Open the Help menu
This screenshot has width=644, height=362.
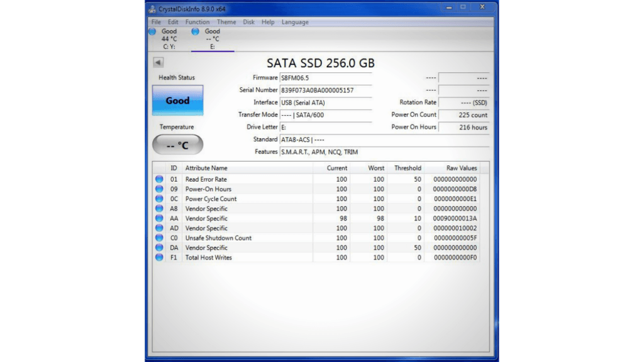(x=268, y=22)
